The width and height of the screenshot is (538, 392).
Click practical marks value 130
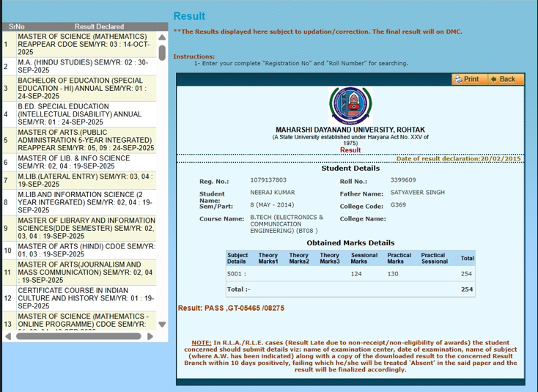click(393, 274)
